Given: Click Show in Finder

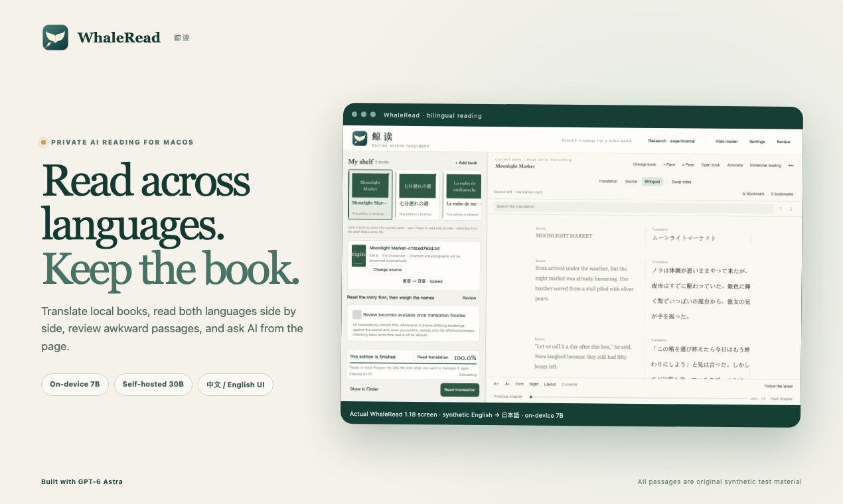Looking at the screenshot, I should pos(364,389).
